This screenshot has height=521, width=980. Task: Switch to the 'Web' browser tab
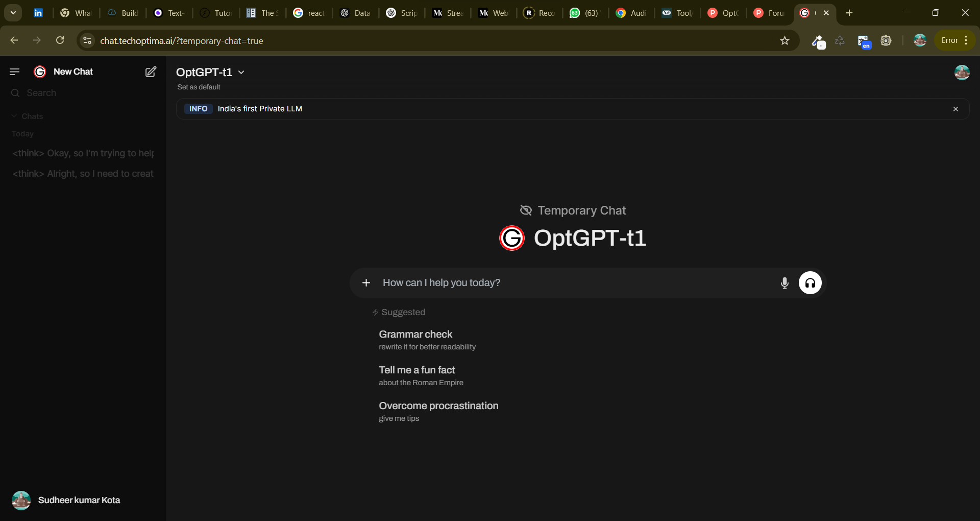[494, 13]
